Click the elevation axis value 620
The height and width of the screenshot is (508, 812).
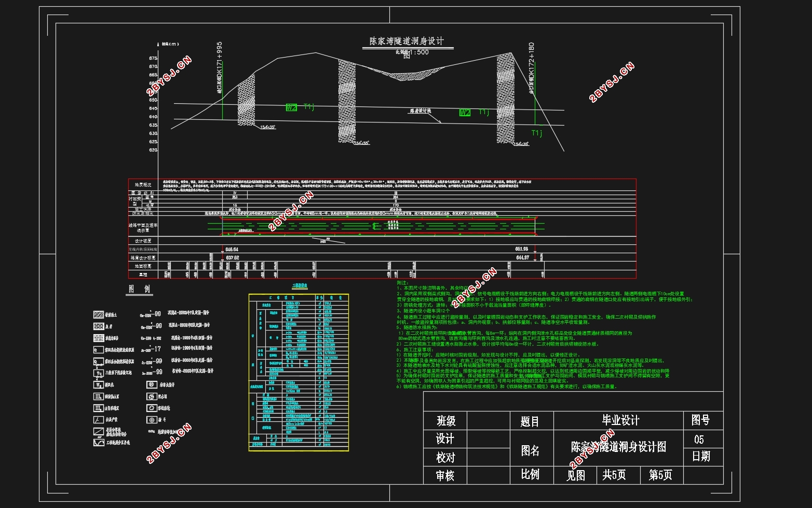(153, 150)
